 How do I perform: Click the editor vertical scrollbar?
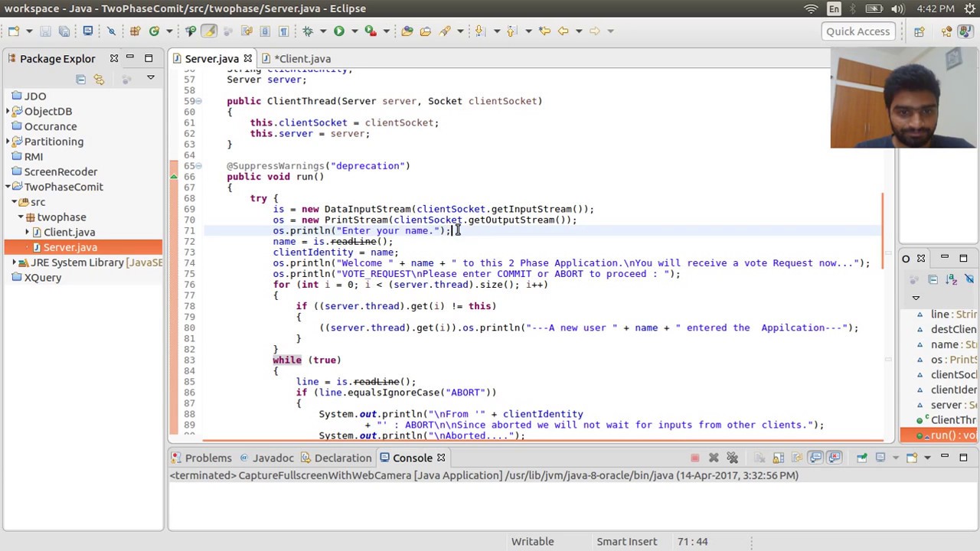888,253
